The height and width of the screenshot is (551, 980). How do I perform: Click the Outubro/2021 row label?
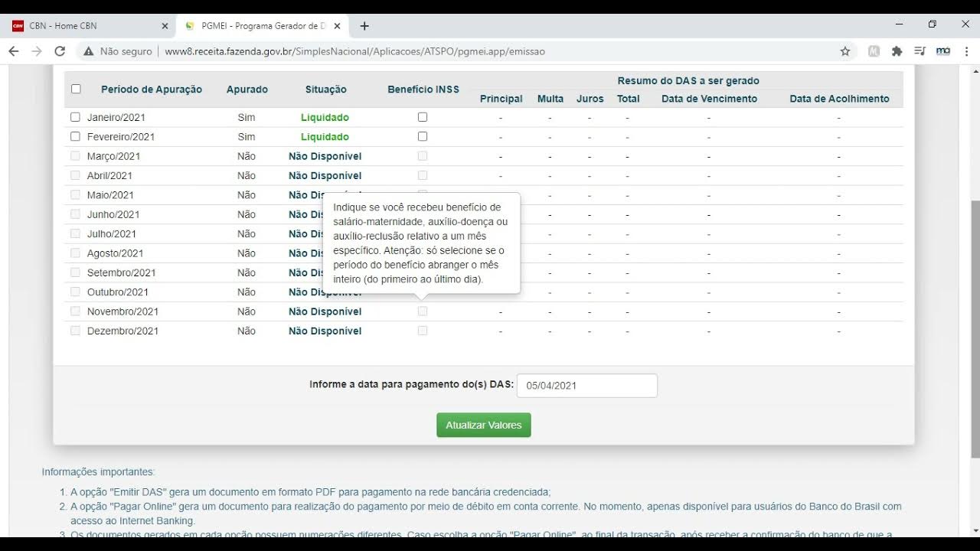117,292
